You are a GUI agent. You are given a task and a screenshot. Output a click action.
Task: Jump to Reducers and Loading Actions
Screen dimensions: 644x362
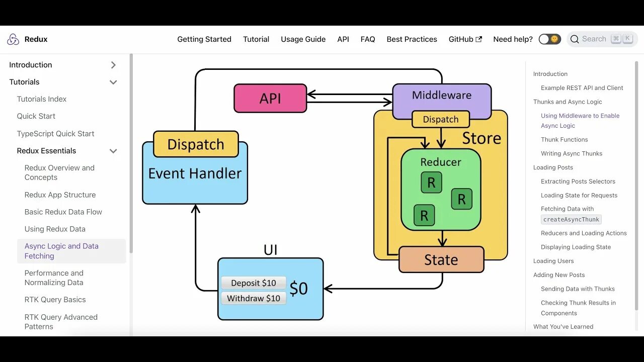click(x=584, y=233)
